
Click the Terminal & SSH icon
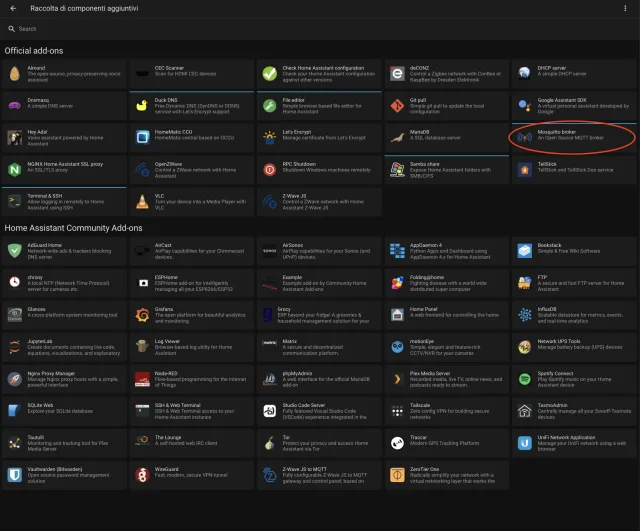[14, 201]
